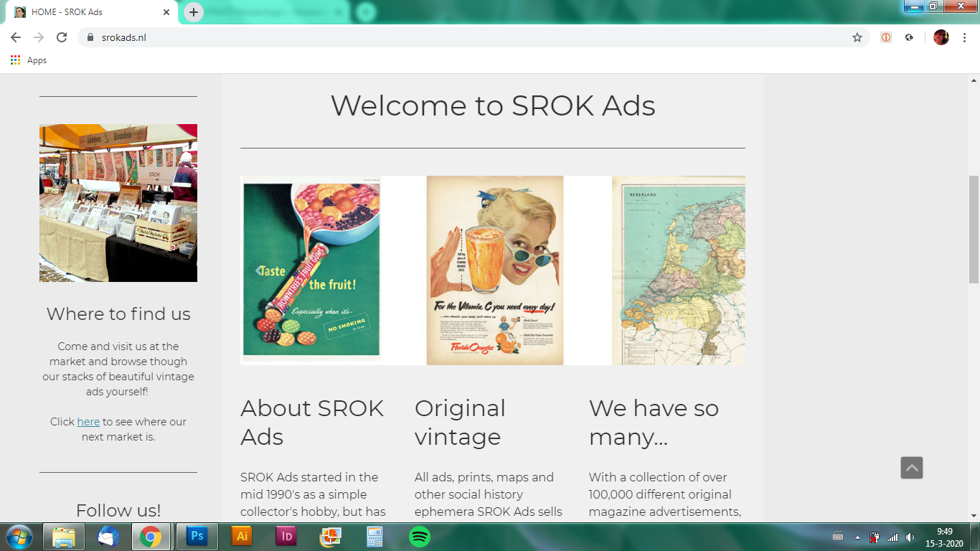
Task: Open Windows Explorer from the taskbar
Action: [x=63, y=537]
